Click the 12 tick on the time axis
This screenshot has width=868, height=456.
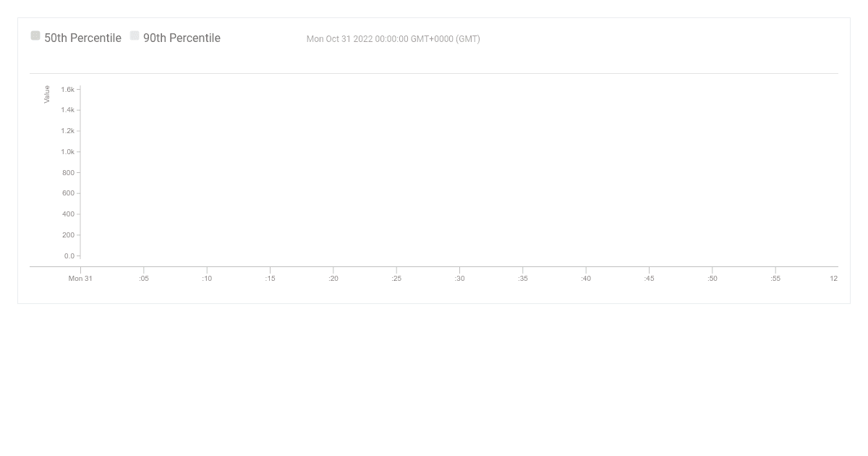point(833,279)
